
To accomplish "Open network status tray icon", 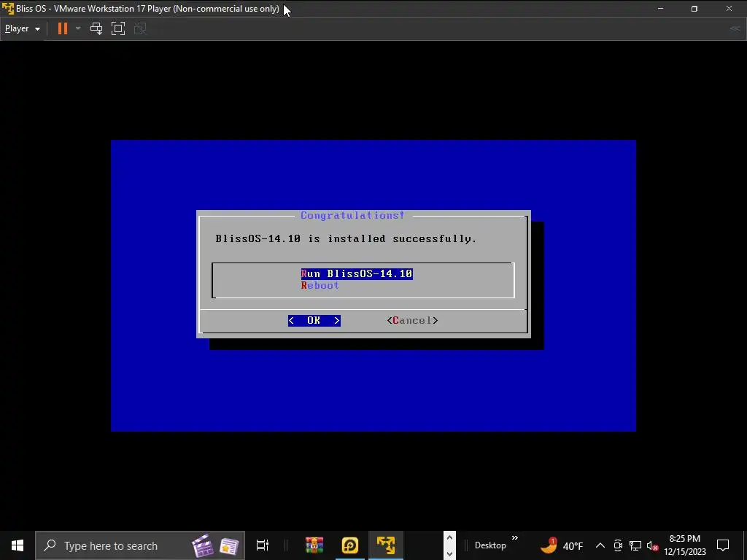I will tap(635, 545).
